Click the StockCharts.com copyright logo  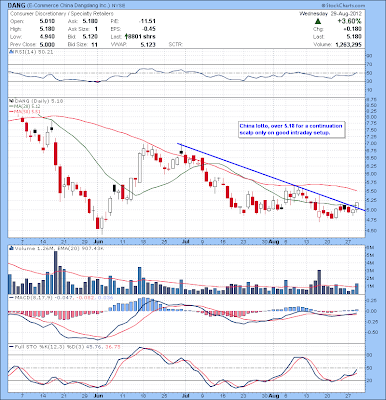point(343,6)
